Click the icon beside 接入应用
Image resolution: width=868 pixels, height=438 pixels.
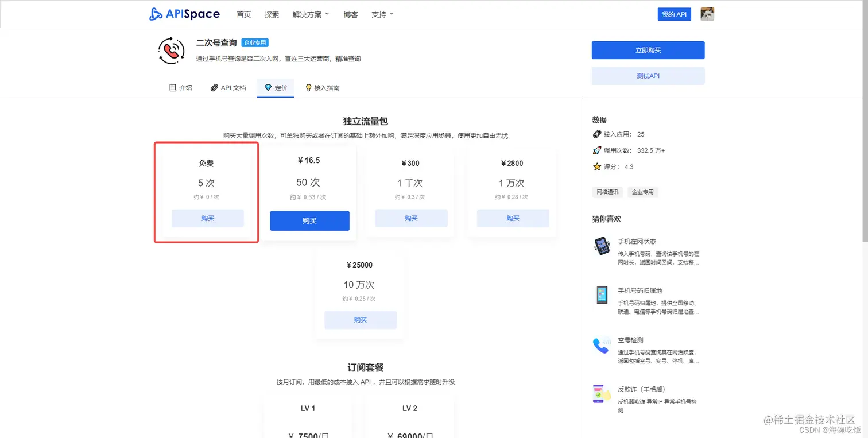[x=597, y=134]
